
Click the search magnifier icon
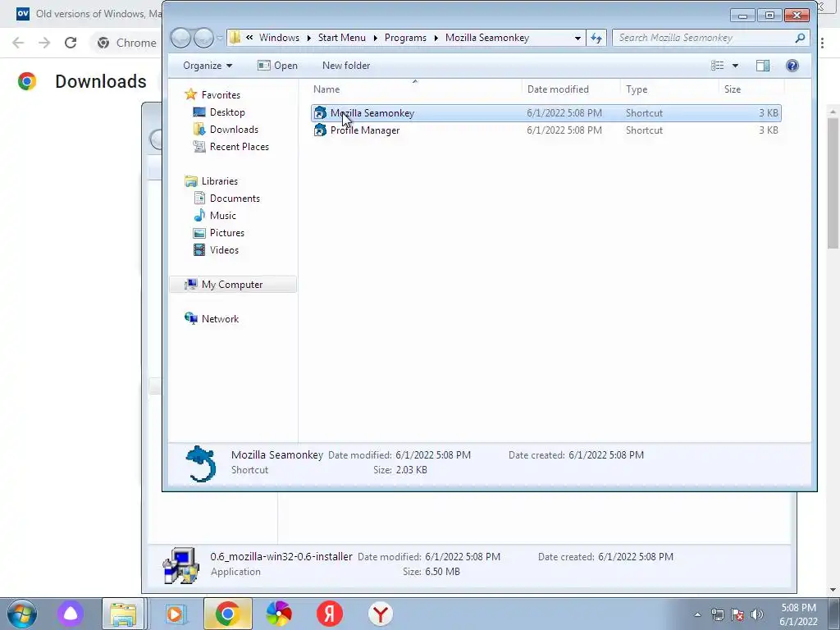(800, 38)
